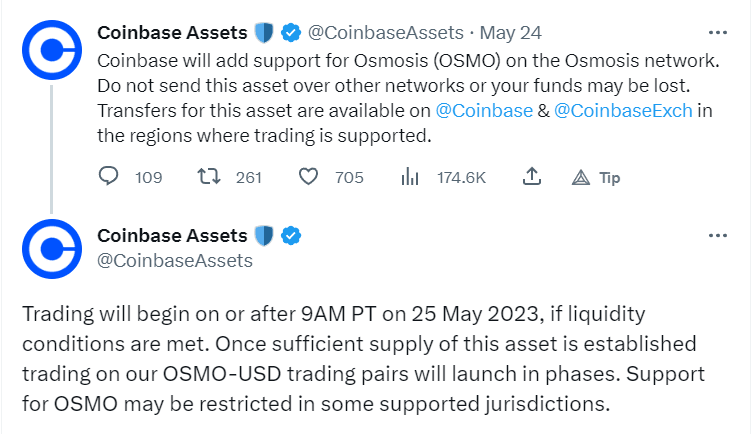Click @CoinbaseAssets handle in first tweet header
752x434 pixels.
coord(386,33)
